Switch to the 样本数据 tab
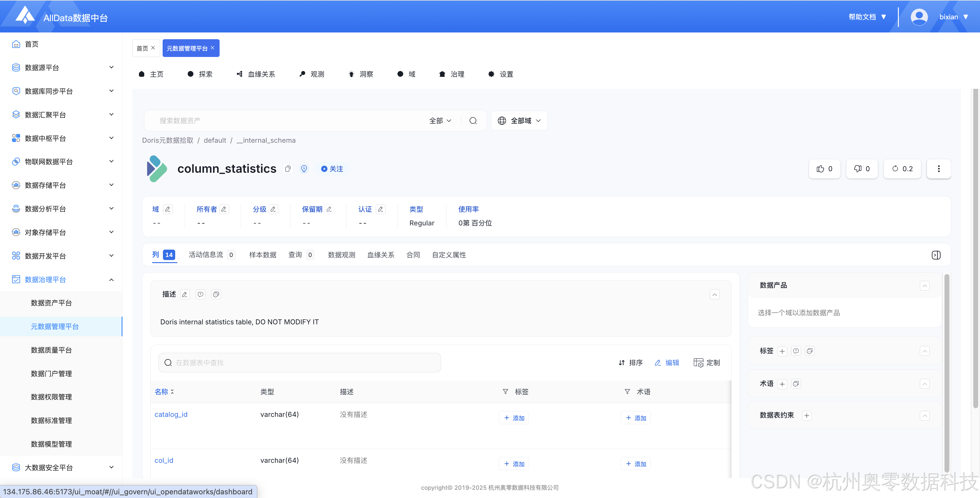Image resolution: width=980 pixels, height=498 pixels. click(262, 255)
